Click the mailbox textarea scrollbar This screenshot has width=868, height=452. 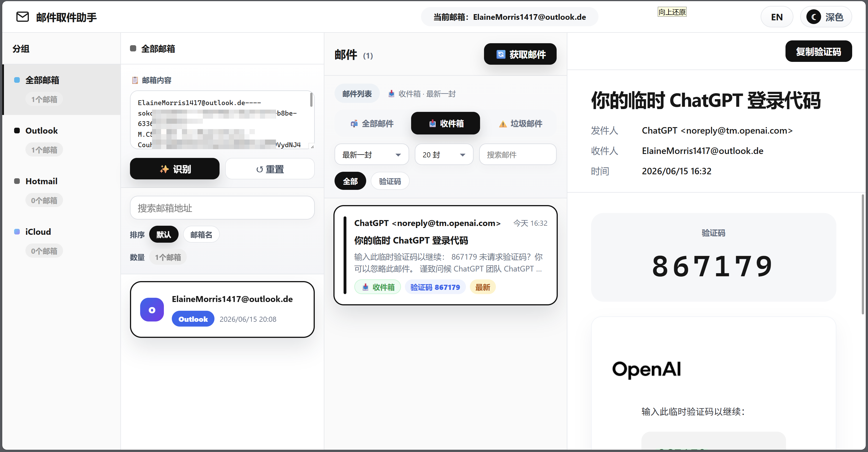click(311, 100)
